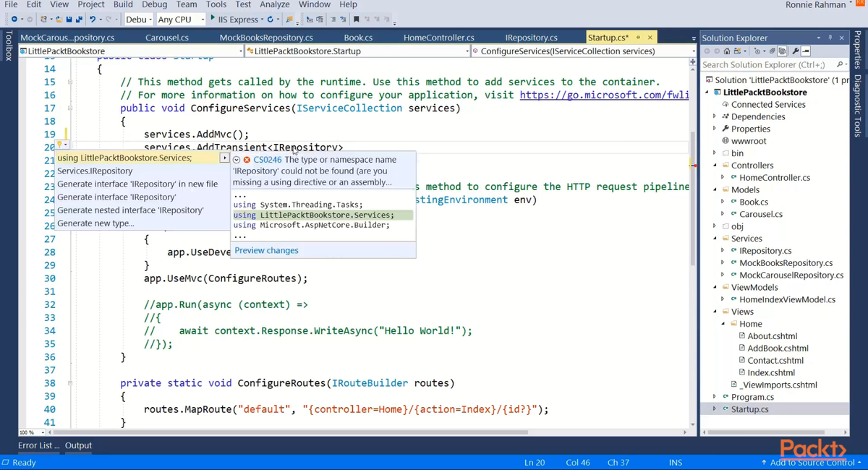Click the red error icon beside CS0246

point(247,160)
